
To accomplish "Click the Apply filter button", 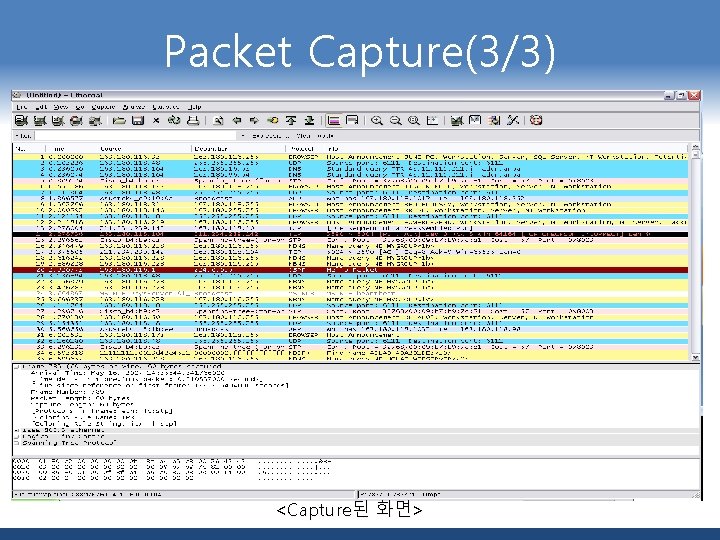I will (325, 136).
